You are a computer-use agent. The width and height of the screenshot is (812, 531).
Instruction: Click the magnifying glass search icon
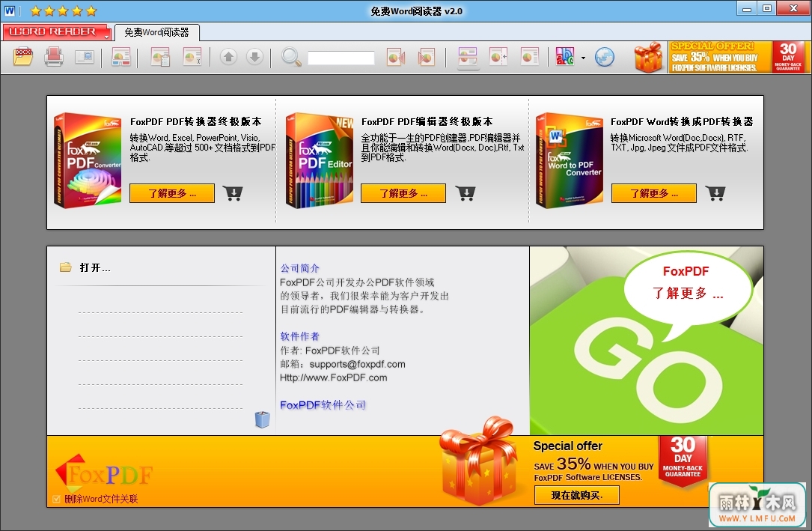pyautogui.click(x=291, y=56)
